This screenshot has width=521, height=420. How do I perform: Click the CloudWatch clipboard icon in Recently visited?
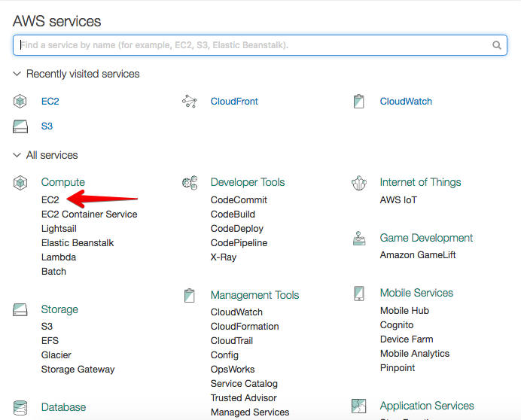point(359,101)
